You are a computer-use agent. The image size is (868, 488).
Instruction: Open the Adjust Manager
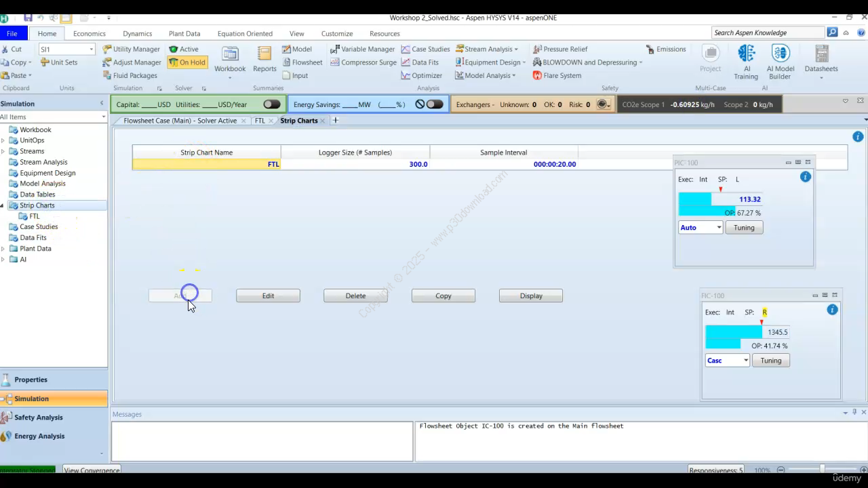[132, 62]
